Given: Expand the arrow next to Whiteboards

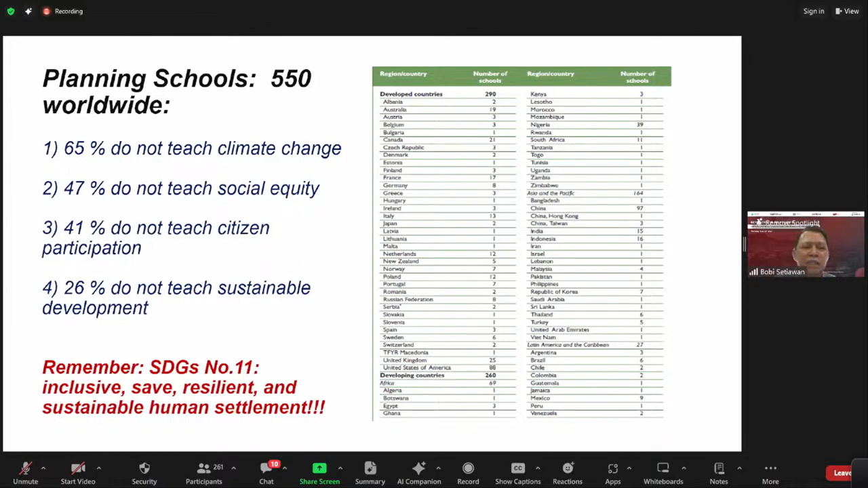Looking at the screenshot, I should [x=684, y=468].
